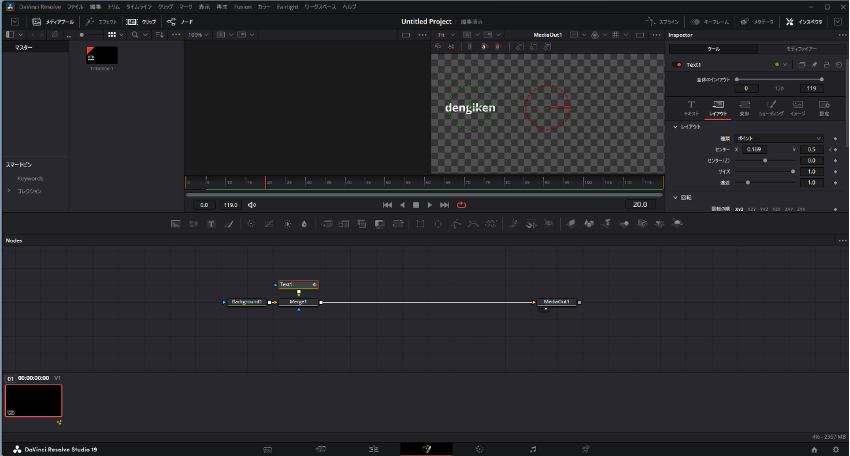
Task: Collapse the レイアウト section
Action: [675, 127]
